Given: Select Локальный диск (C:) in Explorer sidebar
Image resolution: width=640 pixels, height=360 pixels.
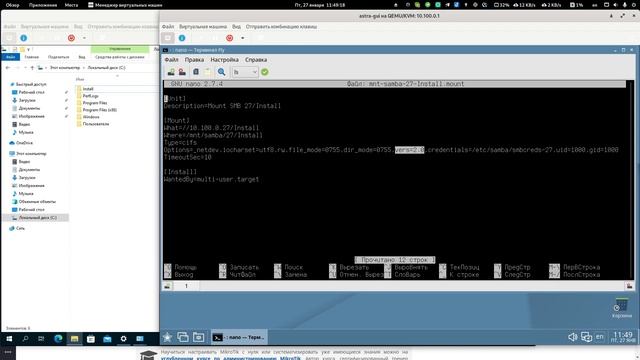Looking at the screenshot, I should (x=38, y=218).
